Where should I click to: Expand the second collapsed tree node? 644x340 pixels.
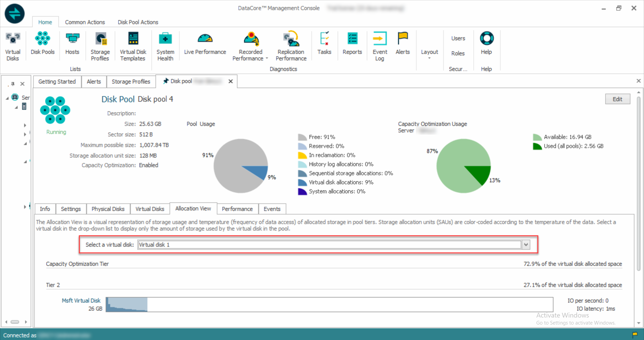click(25, 135)
